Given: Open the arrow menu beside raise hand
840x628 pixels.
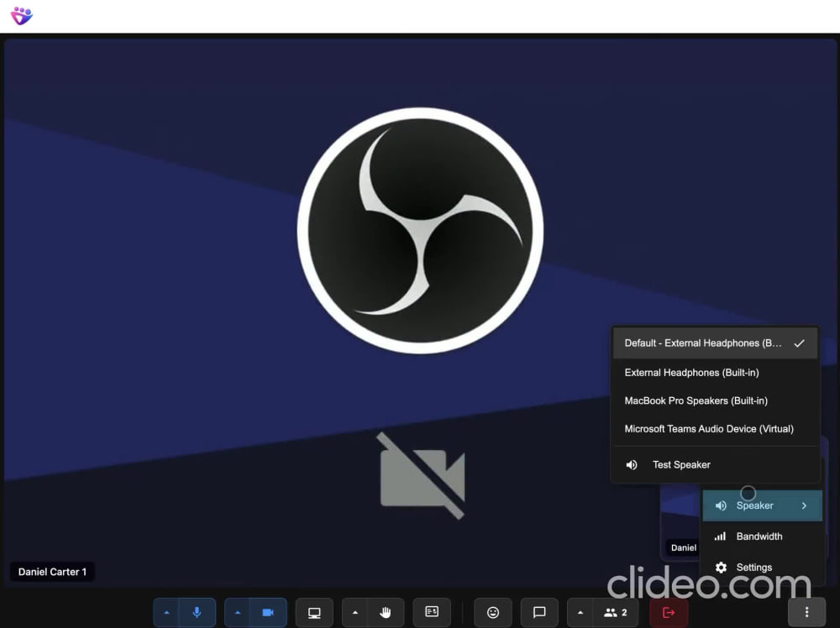Looking at the screenshot, I should tap(354, 613).
